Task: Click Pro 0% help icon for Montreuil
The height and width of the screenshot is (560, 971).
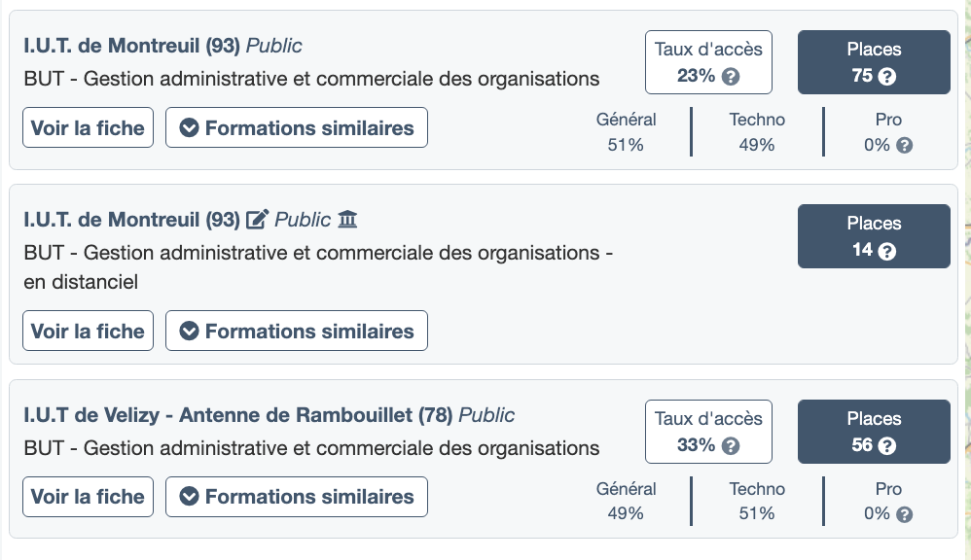Action: pos(904,145)
